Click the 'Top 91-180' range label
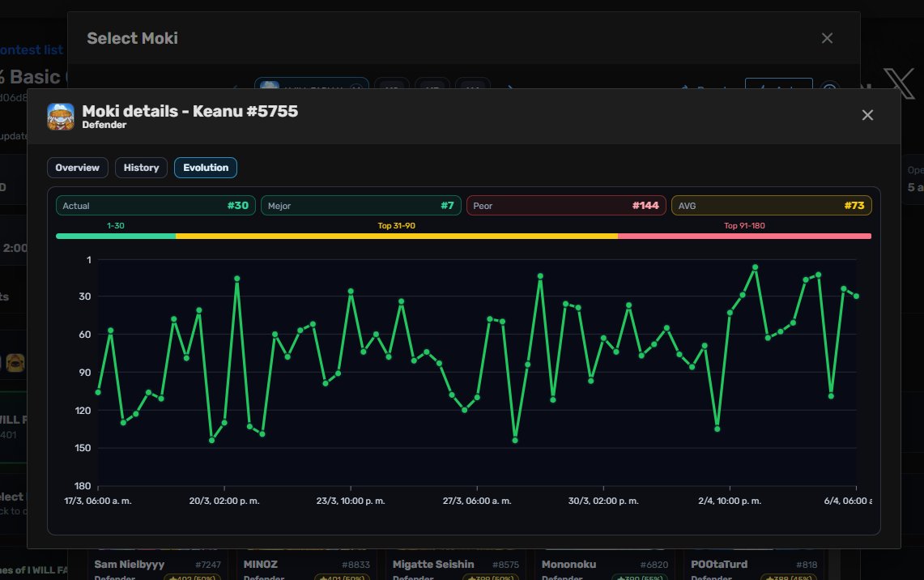 (x=745, y=226)
